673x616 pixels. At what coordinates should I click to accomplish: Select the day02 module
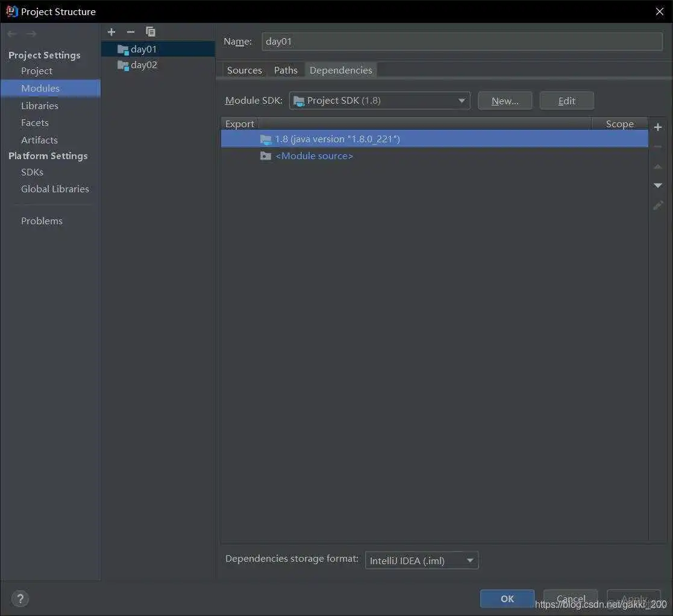tap(143, 64)
